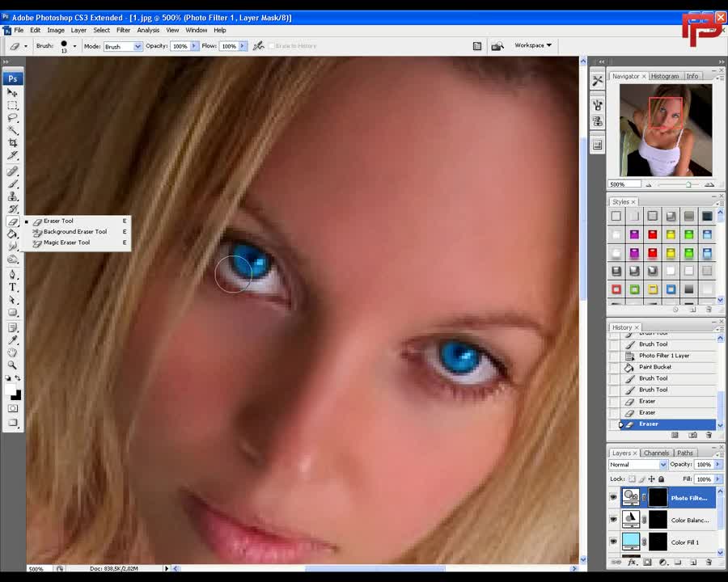Open the Workspace dropdown
Image resolution: width=728 pixels, height=582 pixels.
533,45
